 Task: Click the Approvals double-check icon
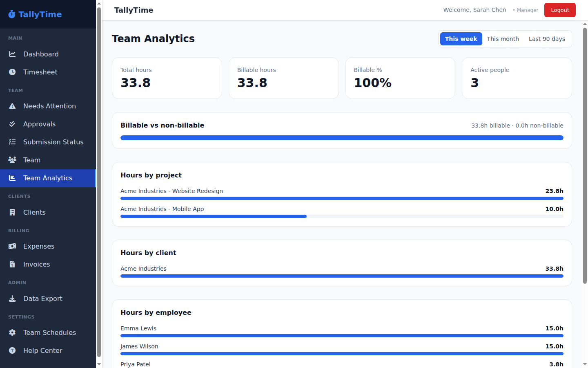pyautogui.click(x=12, y=124)
